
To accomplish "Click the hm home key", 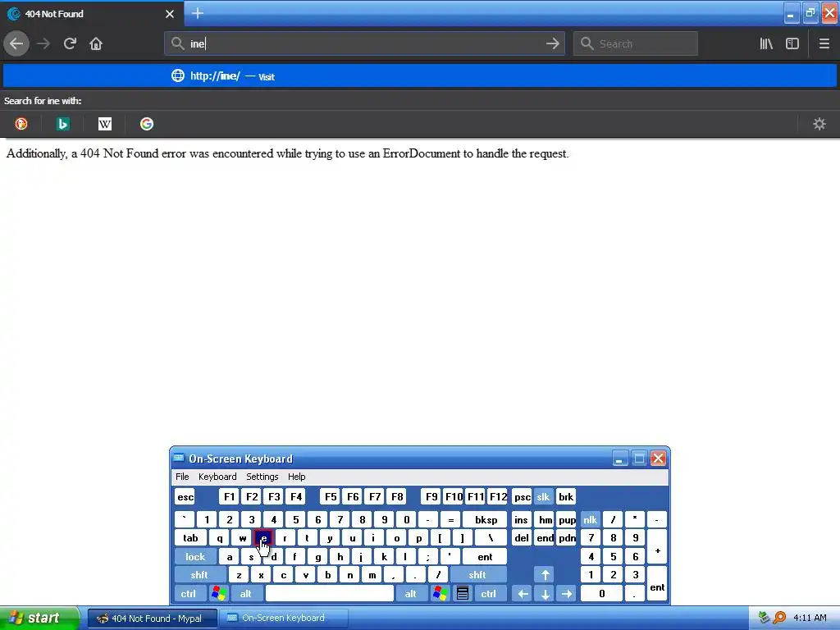I will pyautogui.click(x=545, y=519).
